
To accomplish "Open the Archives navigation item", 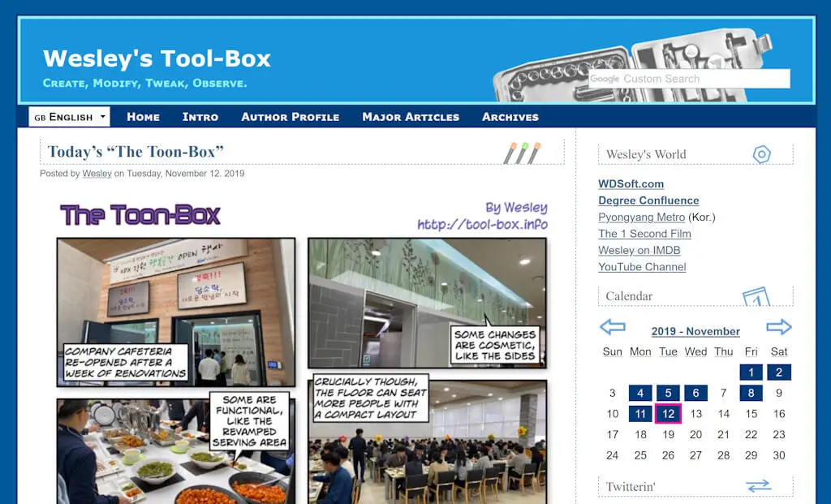I will pos(510,117).
